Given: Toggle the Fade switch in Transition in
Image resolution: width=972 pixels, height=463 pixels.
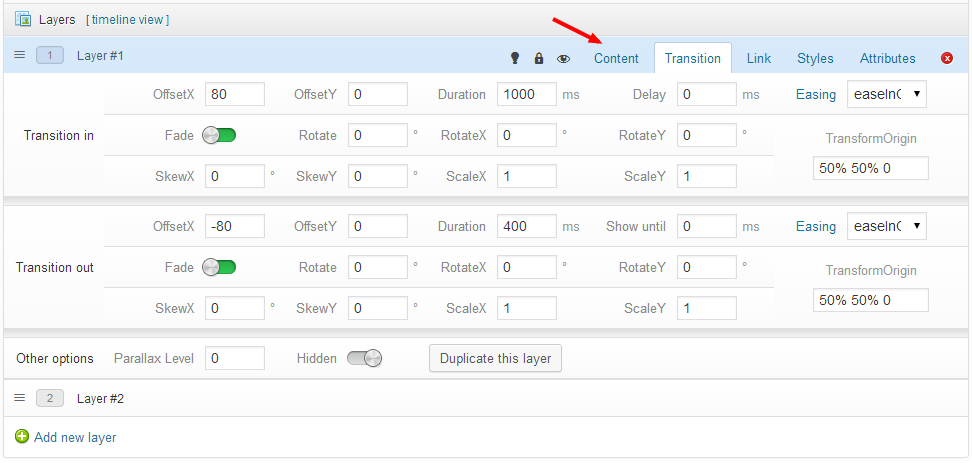Looking at the screenshot, I should (x=219, y=135).
